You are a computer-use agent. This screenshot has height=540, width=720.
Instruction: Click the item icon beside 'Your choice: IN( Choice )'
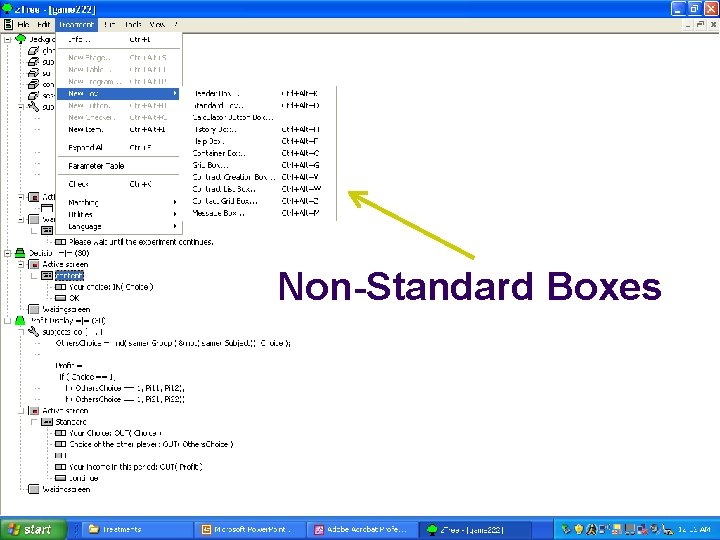(x=60, y=287)
